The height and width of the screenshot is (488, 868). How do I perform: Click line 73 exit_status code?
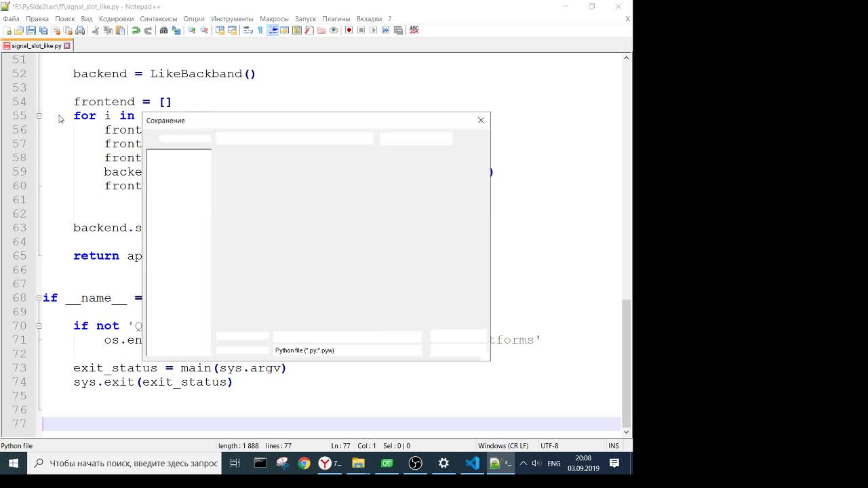coord(180,368)
